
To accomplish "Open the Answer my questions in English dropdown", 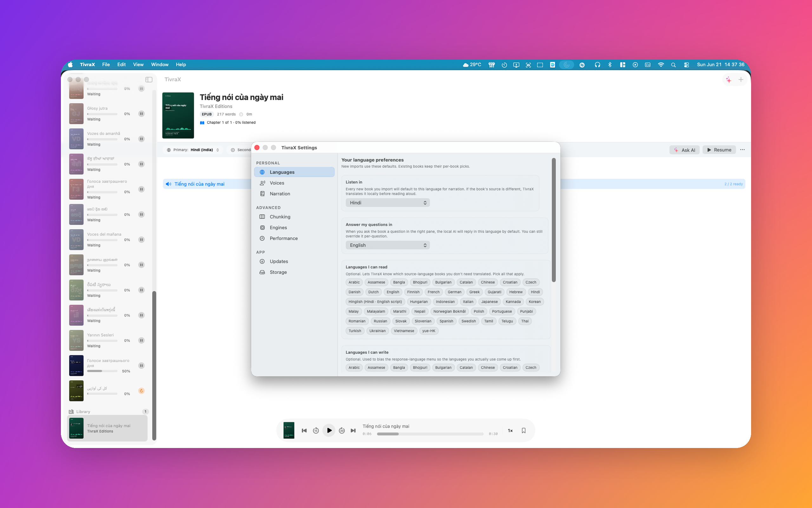I will click(x=388, y=245).
